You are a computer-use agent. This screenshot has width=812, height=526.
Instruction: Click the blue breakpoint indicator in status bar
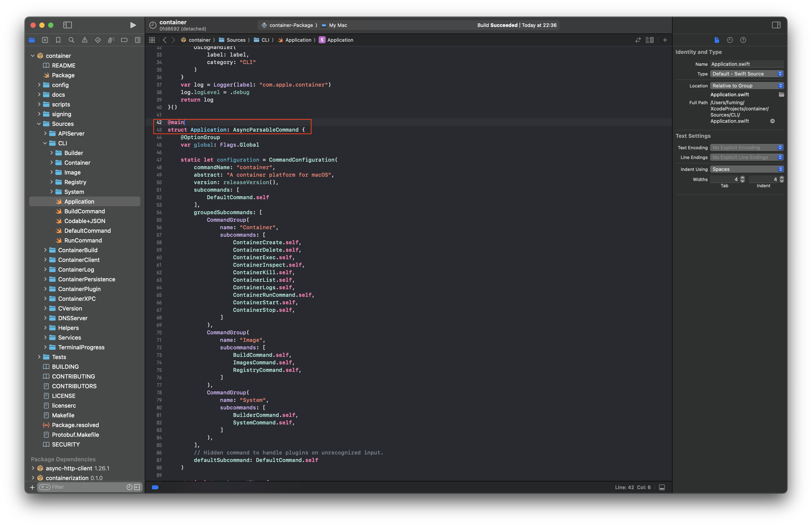(155, 487)
